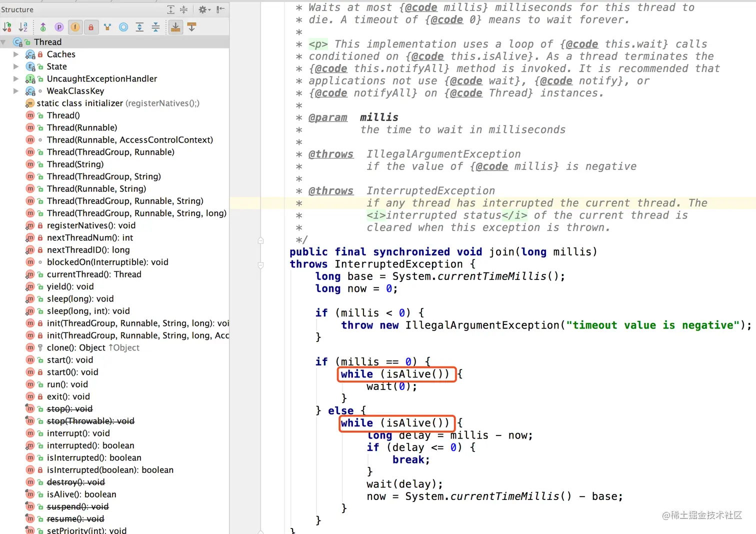Image resolution: width=756 pixels, height=534 pixels.
Task: Select nextThreadID(): long in Structure
Action: tap(88, 250)
